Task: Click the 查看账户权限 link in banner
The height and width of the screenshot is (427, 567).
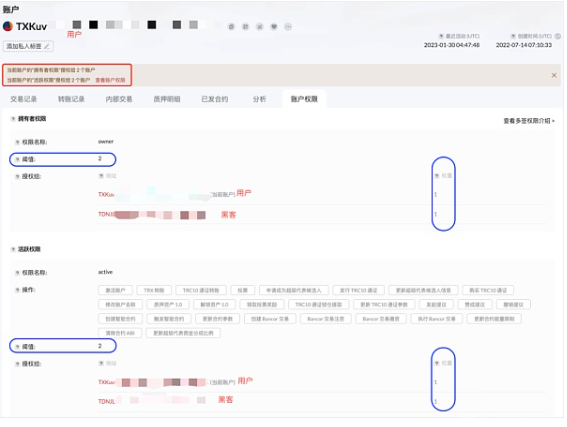Action: coord(110,80)
